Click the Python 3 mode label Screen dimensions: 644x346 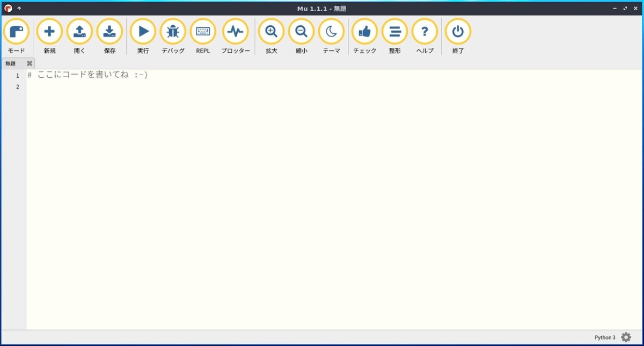(x=605, y=337)
